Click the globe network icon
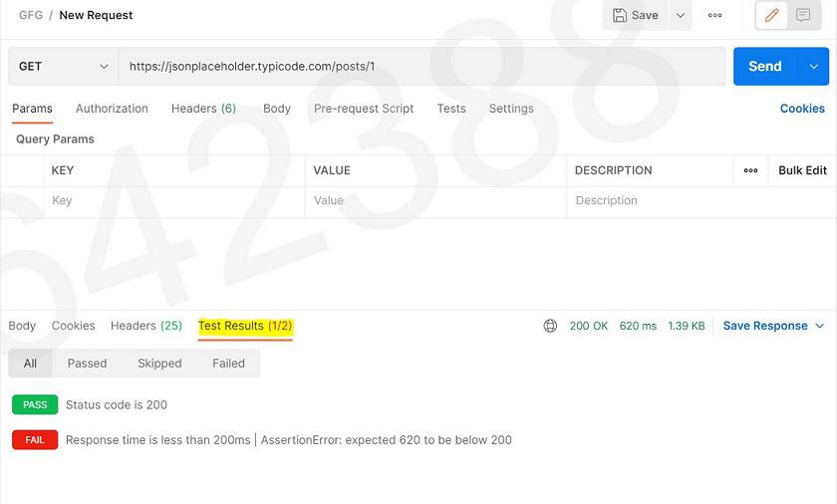 pos(550,326)
